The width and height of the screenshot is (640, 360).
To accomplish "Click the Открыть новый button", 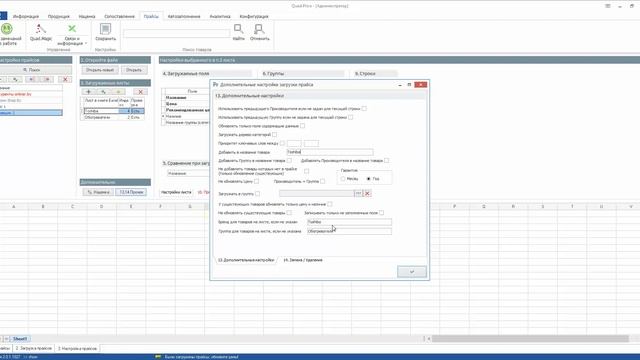I will pos(100,70).
